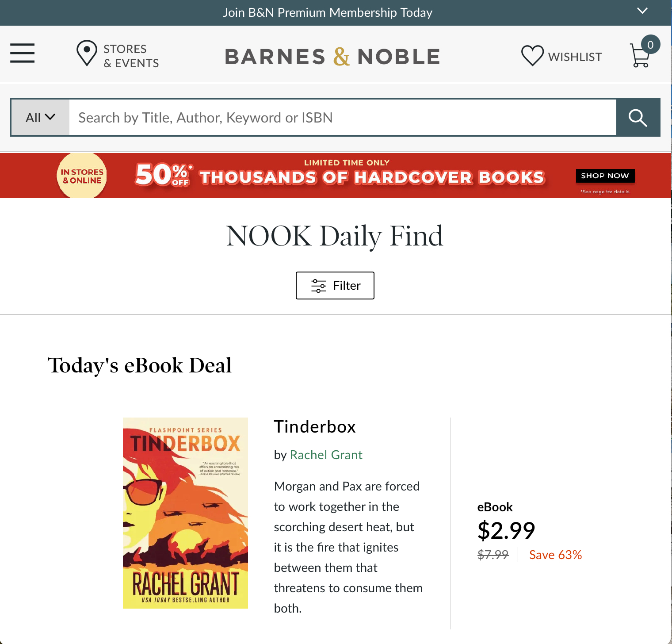Open the shopping cart icon
The width and height of the screenshot is (672, 644).
click(x=641, y=56)
